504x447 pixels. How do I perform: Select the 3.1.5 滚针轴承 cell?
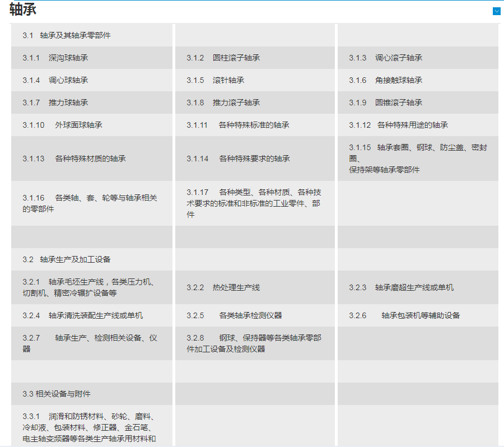[255, 81]
